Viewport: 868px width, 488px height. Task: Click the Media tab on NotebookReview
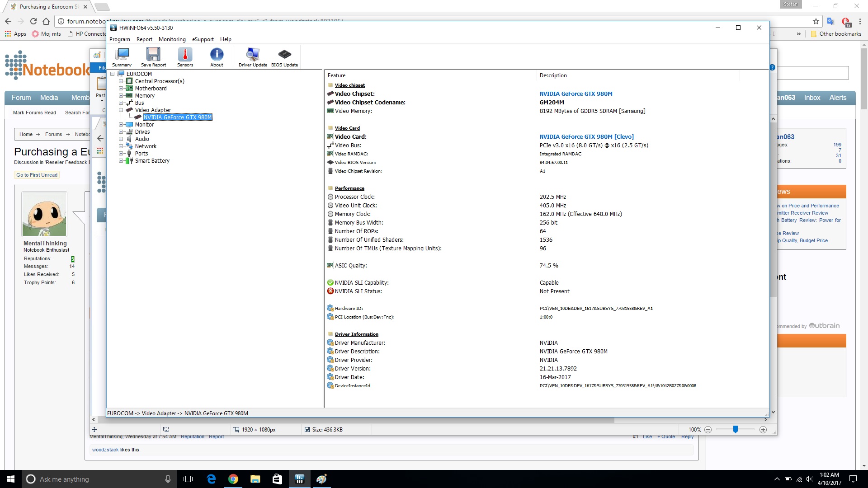(x=49, y=98)
